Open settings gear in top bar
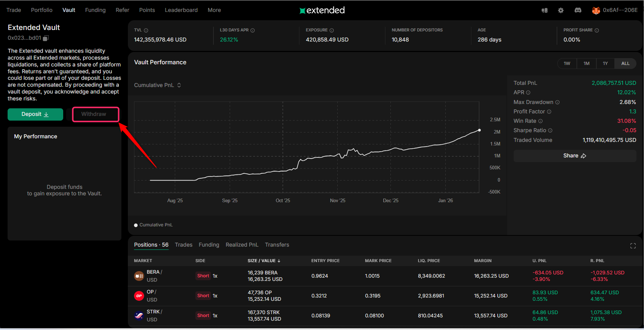This screenshot has height=330, width=644. (x=561, y=10)
